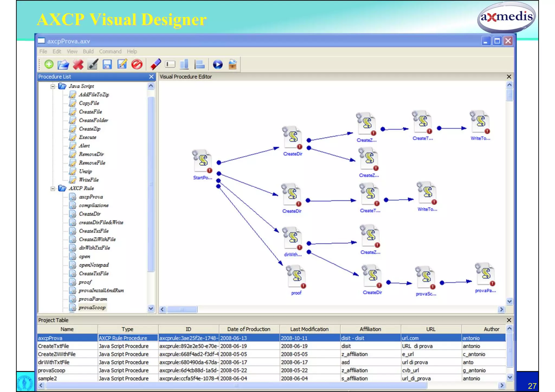Select openNotepad in the procedure tree
Screen dimensions: 555x392
(x=94, y=265)
